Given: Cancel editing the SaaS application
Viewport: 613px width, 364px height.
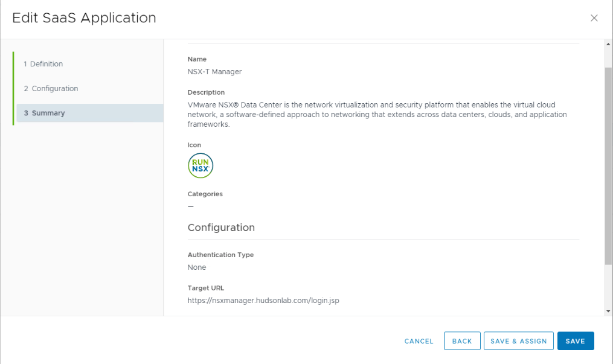Looking at the screenshot, I should tap(419, 341).
